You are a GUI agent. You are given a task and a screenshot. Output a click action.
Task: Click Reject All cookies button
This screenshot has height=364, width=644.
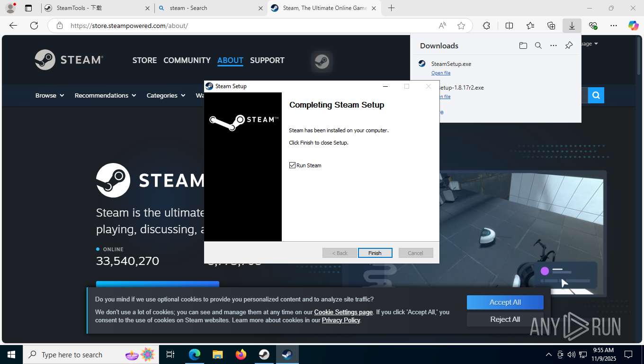505,319
